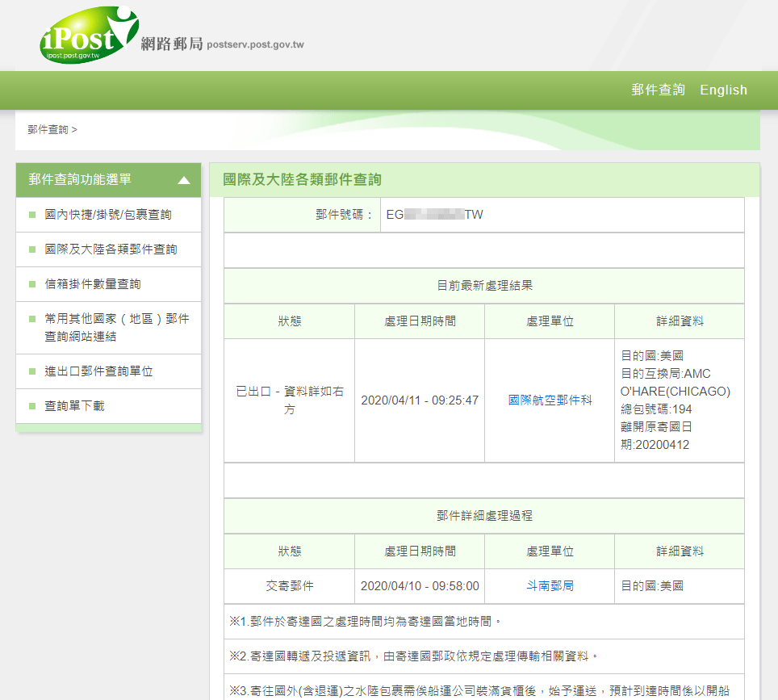This screenshot has width=778, height=700.
Task: Open 查詢單下載 in the sidebar
Action: tap(75, 406)
